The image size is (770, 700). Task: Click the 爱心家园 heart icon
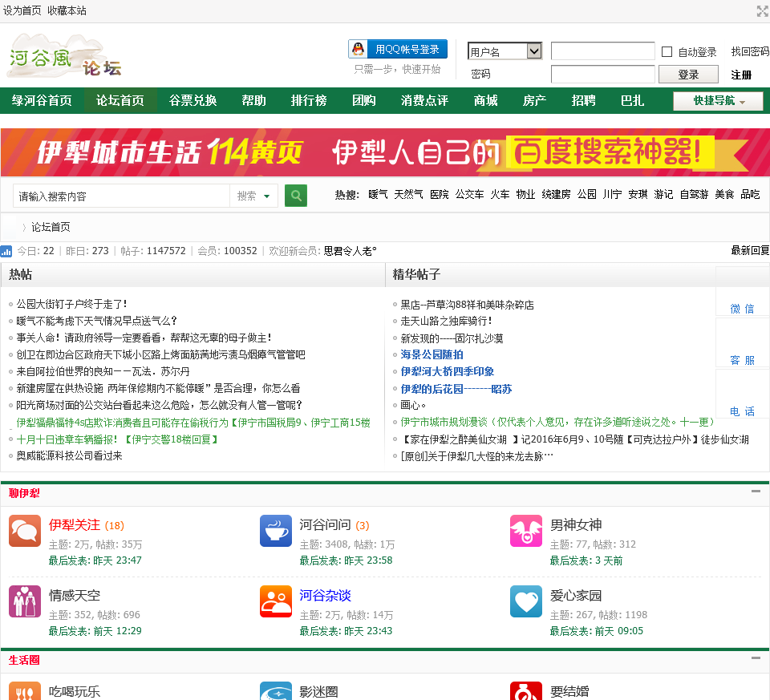tap(526, 601)
